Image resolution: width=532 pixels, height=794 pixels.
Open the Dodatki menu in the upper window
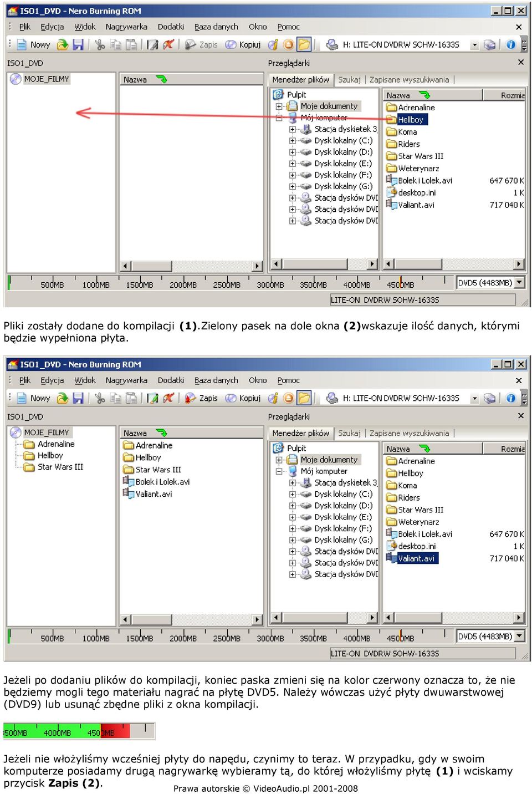pyautogui.click(x=171, y=27)
